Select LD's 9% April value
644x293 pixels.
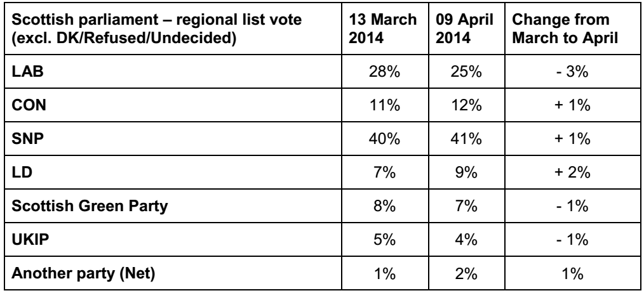[x=466, y=173]
